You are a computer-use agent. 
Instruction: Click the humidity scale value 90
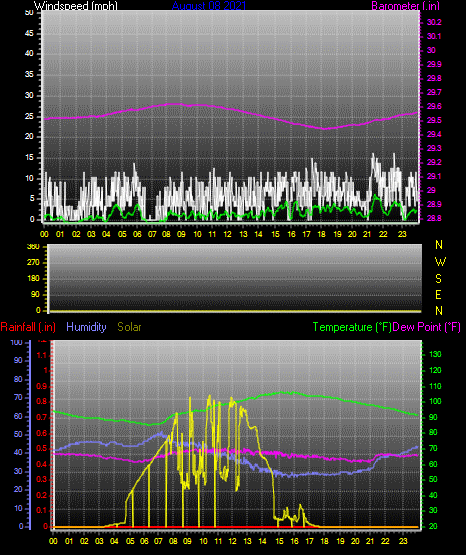pyautogui.click(x=18, y=360)
